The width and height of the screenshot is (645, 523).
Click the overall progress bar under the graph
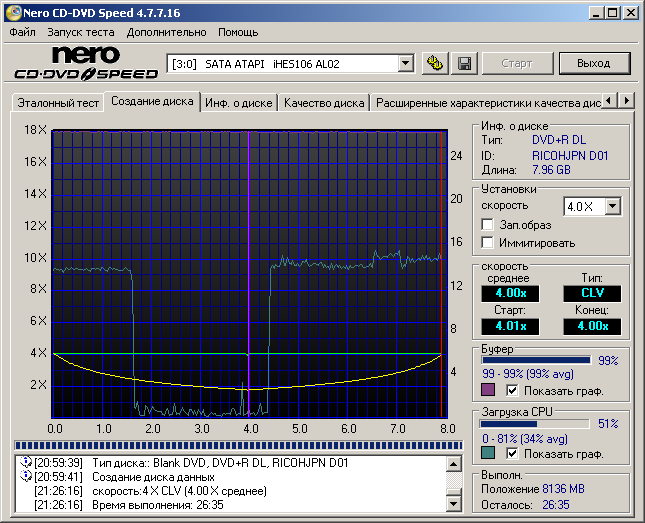pyautogui.click(x=238, y=445)
